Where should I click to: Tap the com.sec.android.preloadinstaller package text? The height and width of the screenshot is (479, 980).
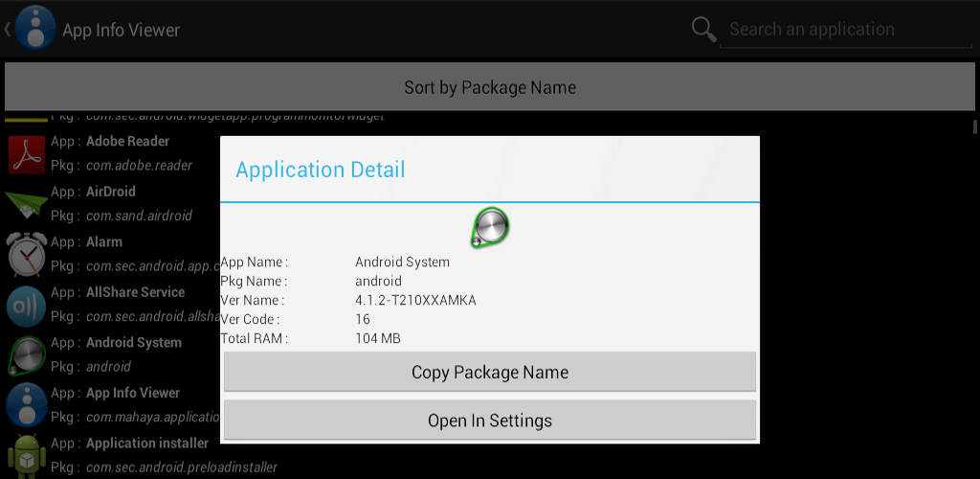coord(182,468)
